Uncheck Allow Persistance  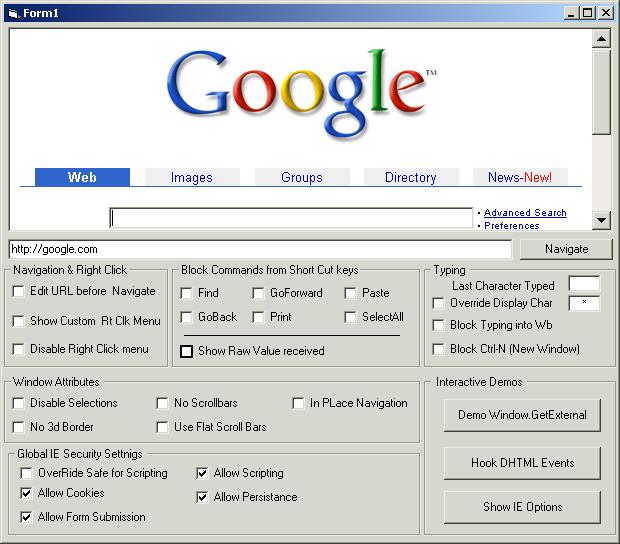click(x=202, y=497)
